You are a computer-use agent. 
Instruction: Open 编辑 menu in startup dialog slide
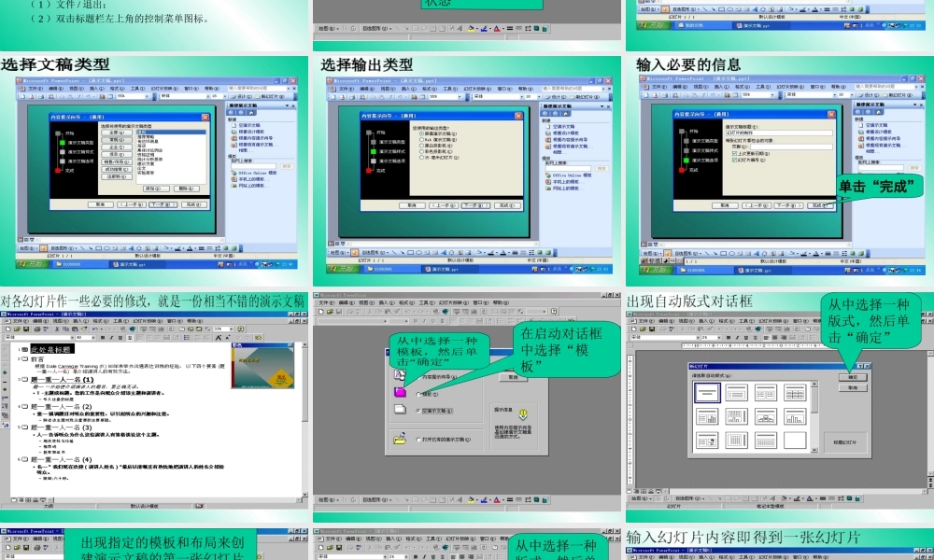(x=345, y=303)
